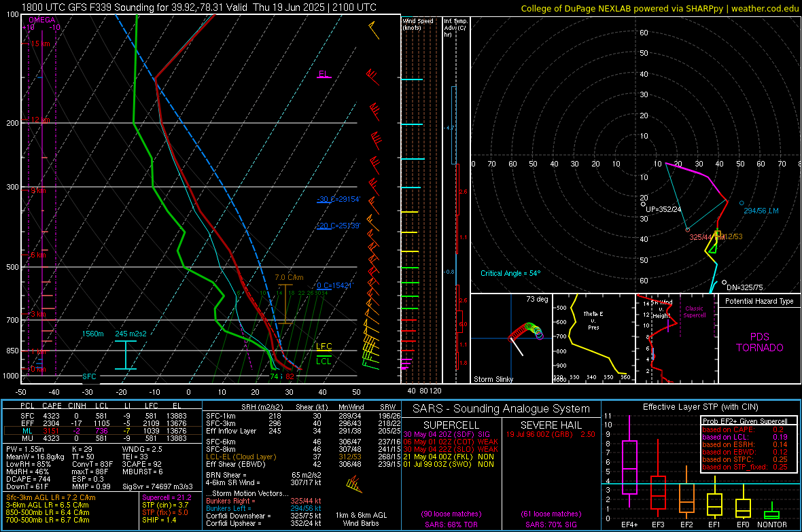Click the EFF parcel row label
Screen dimensions: 802x532
click(27, 423)
